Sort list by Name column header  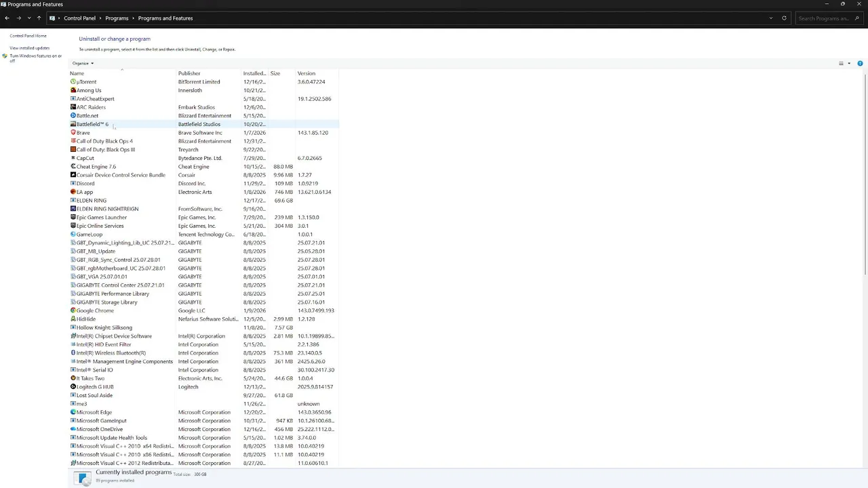[x=77, y=73]
